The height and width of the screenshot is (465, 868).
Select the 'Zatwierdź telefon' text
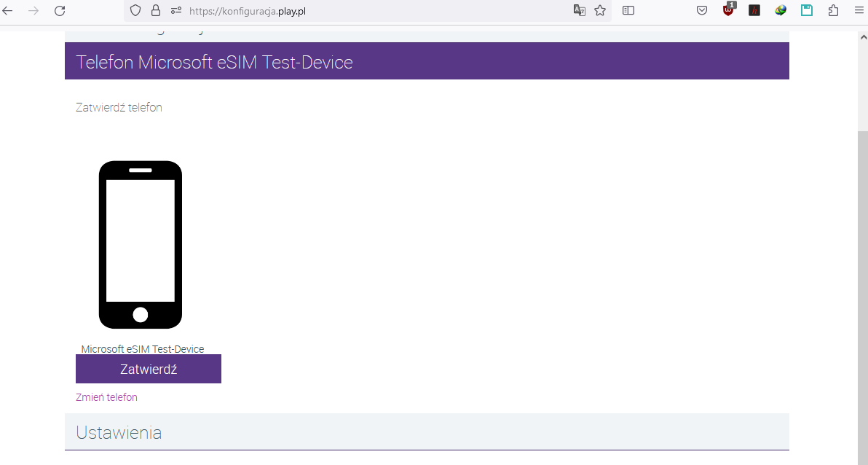coord(119,108)
